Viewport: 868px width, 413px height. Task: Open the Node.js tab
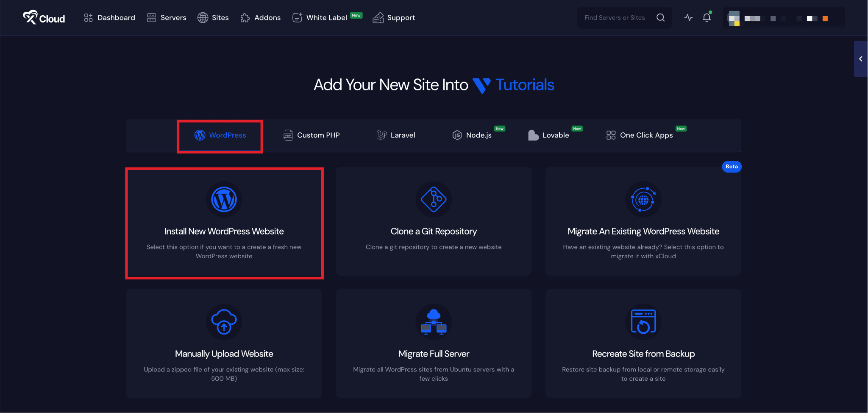pyautogui.click(x=472, y=135)
